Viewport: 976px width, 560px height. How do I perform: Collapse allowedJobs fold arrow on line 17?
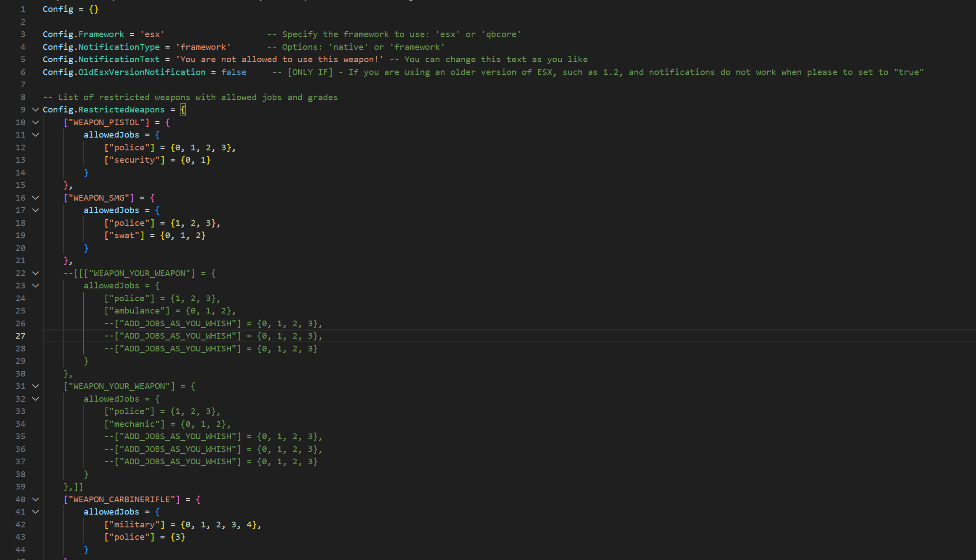point(36,210)
